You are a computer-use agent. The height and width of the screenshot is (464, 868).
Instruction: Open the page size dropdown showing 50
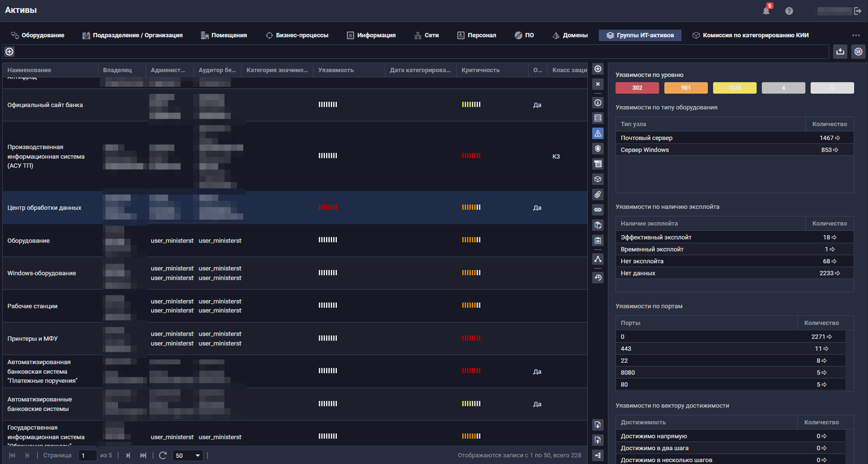pos(187,455)
